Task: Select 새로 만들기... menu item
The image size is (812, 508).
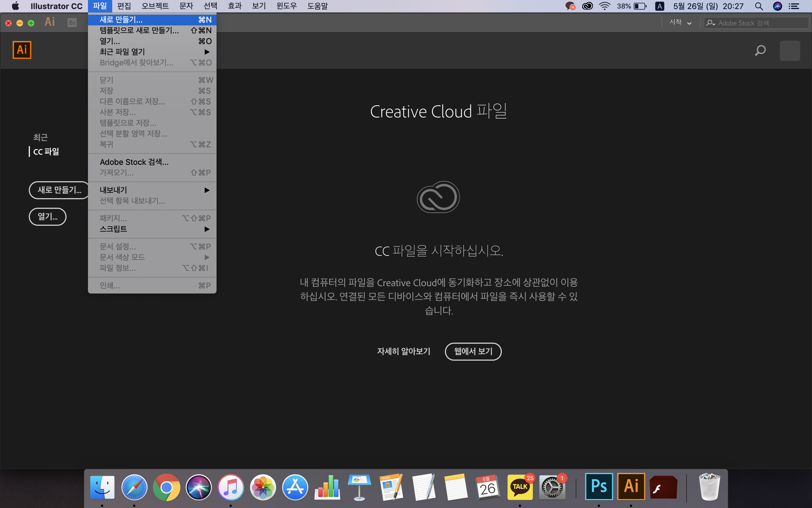Action: click(152, 20)
